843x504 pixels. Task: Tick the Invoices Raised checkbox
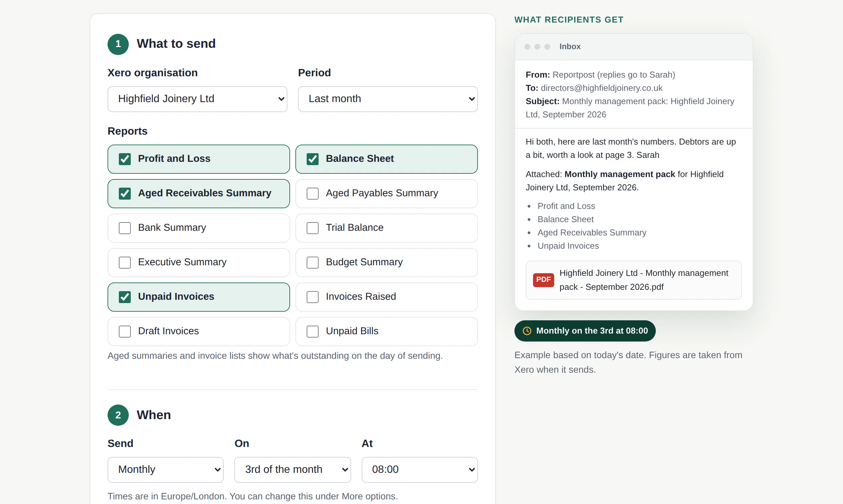tap(312, 297)
